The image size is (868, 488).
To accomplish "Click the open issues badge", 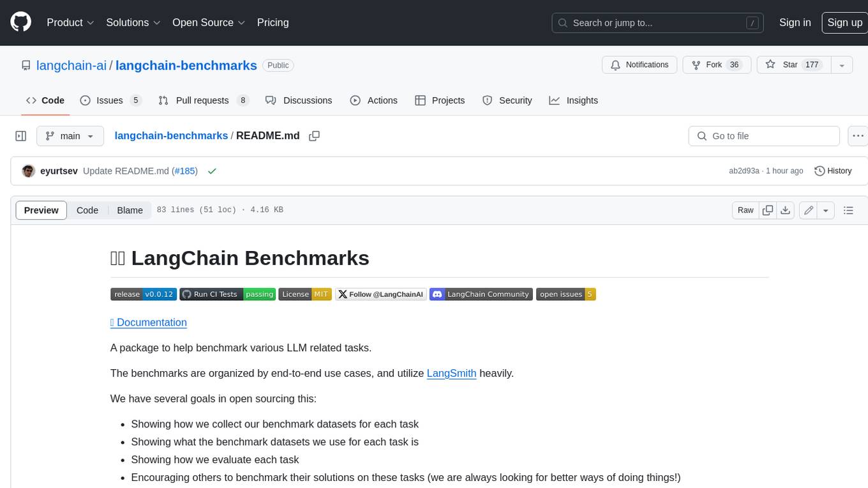I will pyautogui.click(x=566, y=294).
